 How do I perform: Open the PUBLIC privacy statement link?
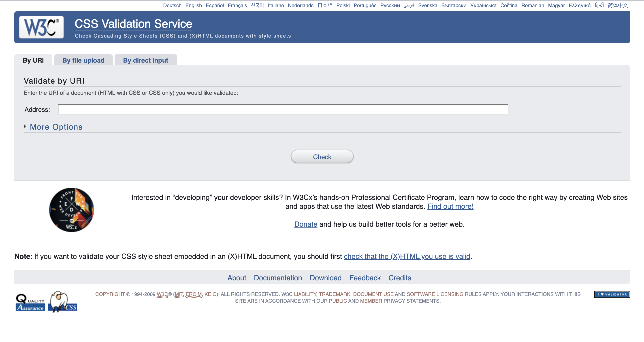[338, 301]
